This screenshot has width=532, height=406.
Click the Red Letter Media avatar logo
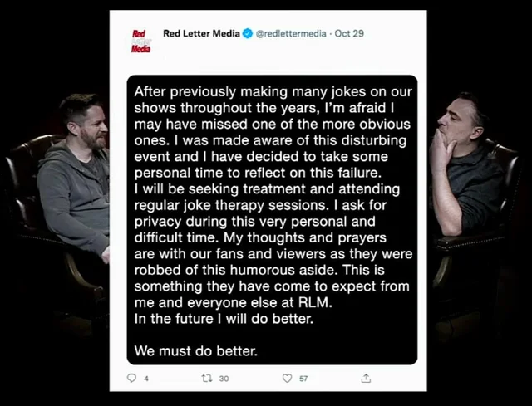click(140, 41)
